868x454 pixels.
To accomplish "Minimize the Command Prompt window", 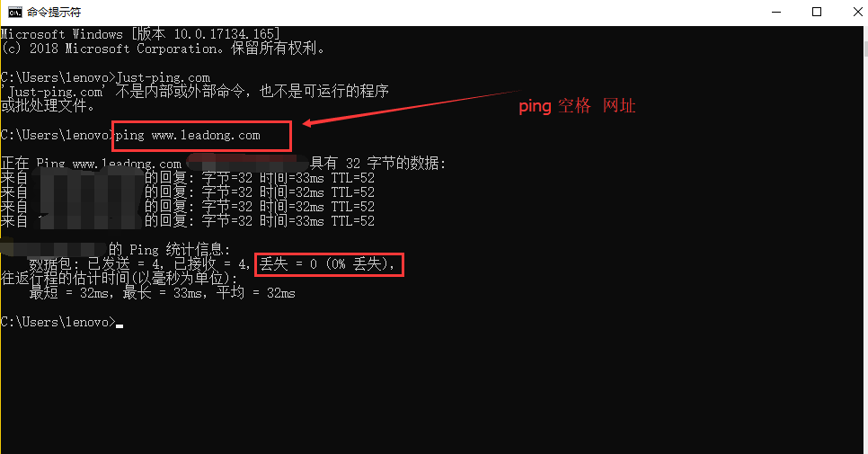I will click(776, 13).
